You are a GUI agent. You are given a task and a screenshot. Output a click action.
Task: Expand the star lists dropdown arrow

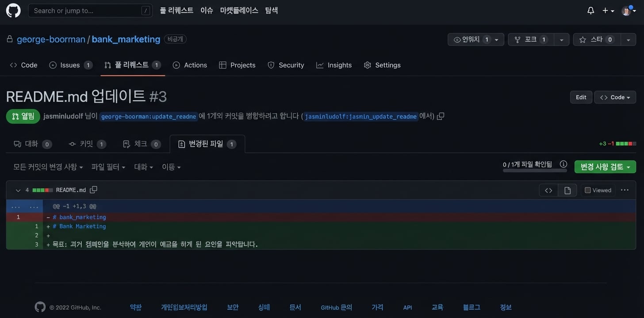[x=628, y=40]
